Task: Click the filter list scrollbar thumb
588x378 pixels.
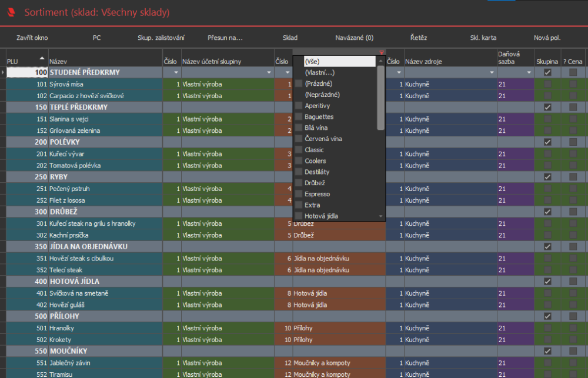Action: [x=380, y=98]
